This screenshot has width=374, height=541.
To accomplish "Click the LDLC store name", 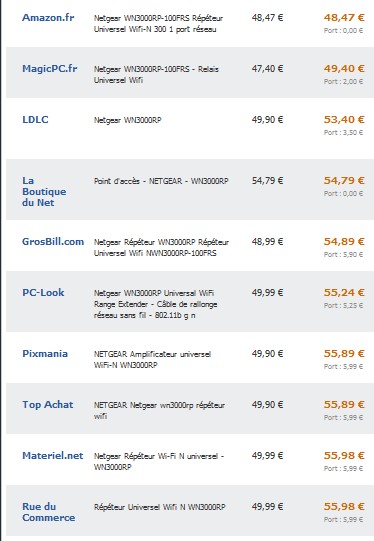I will (x=35, y=120).
